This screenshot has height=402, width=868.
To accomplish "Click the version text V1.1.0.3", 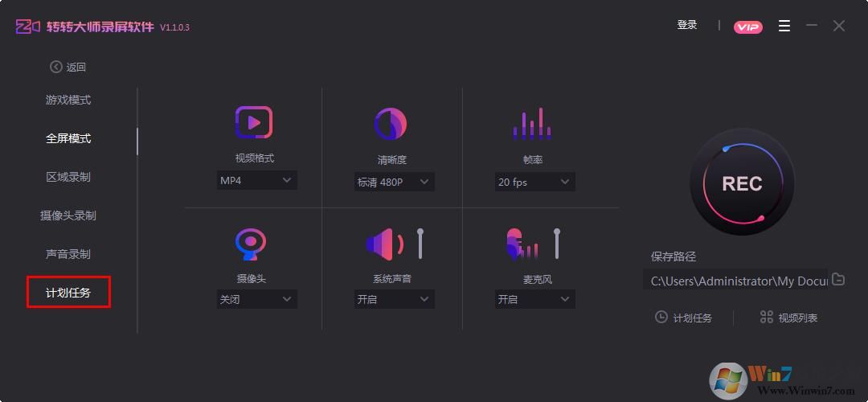I will point(174,27).
